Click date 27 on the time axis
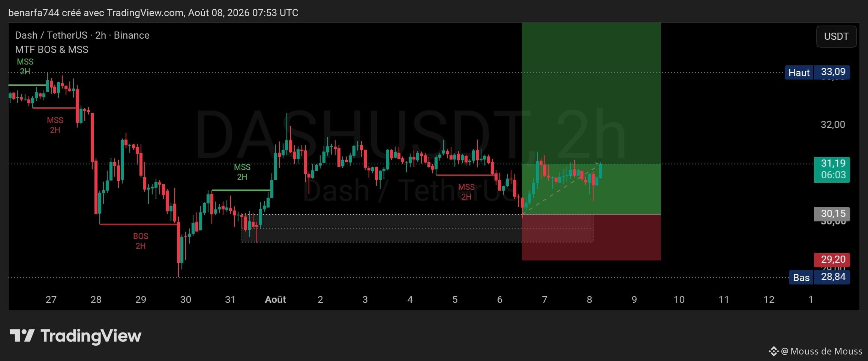This screenshot has height=361, width=868. tap(51, 299)
